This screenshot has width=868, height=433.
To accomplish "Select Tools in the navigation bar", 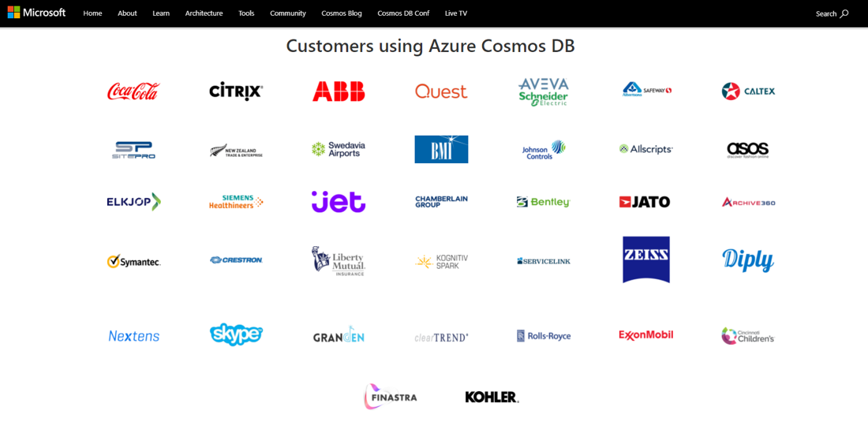I will click(246, 13).
